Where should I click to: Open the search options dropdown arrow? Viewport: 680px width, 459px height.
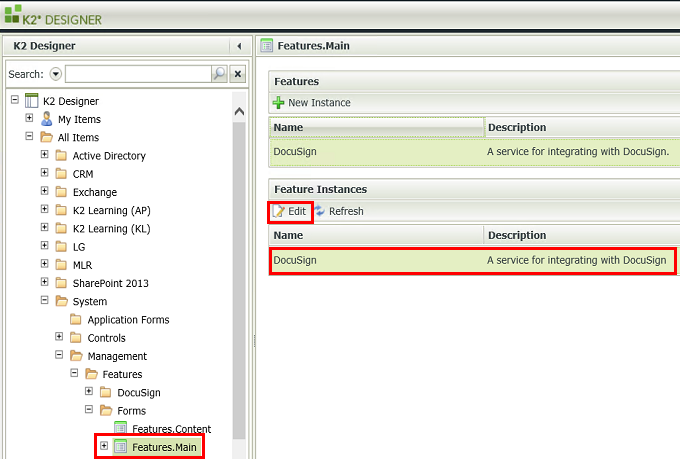pyautogui.click(x=56, y=74)
